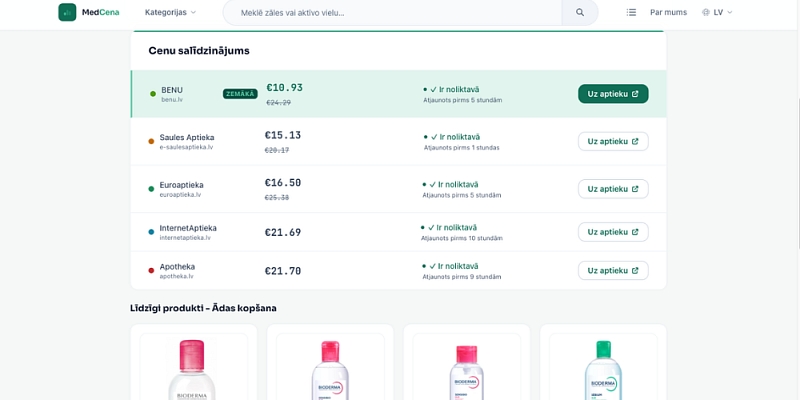Open second similar product Bioderma thumbnail
The width and height of the screenshot is (800, 400).
(x=330, y=367)
